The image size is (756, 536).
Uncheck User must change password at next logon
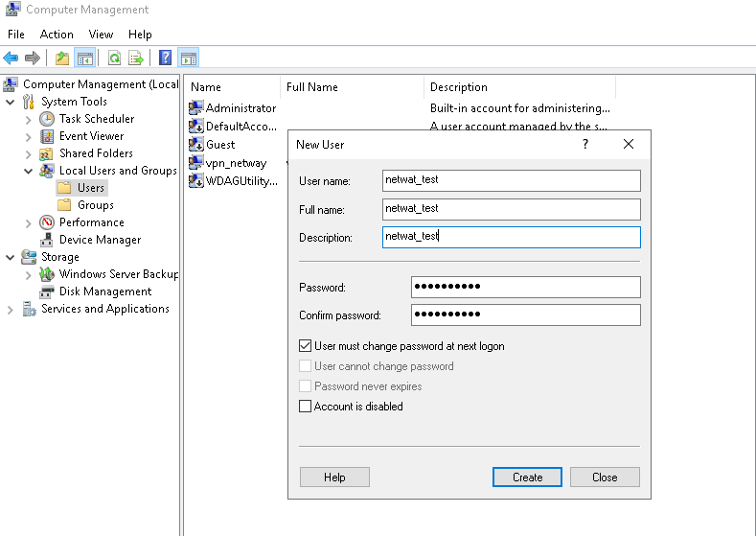click(306, 346)
